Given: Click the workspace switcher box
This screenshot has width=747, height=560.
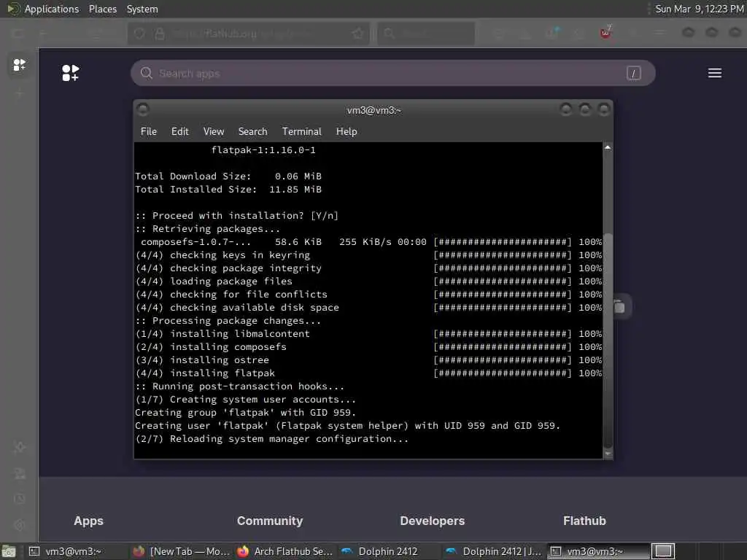Looking at the screenshot, I should 662,551.
